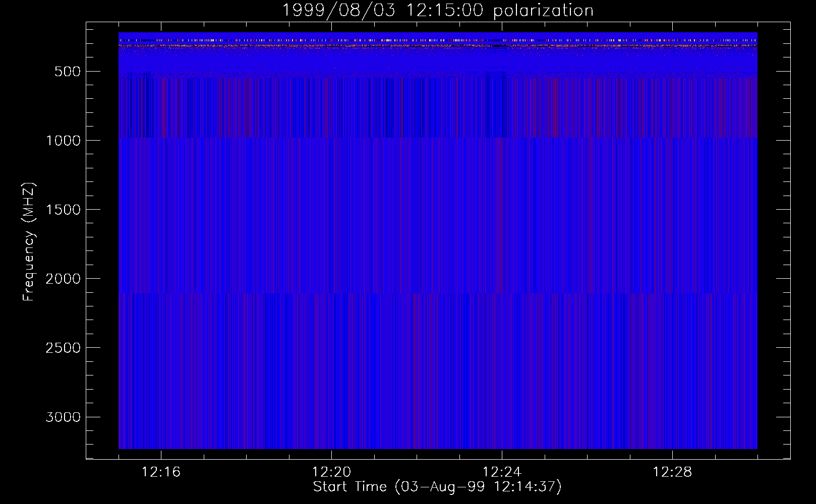
Task: Click the 12:20 time tick label
Action: coord(331,472)
